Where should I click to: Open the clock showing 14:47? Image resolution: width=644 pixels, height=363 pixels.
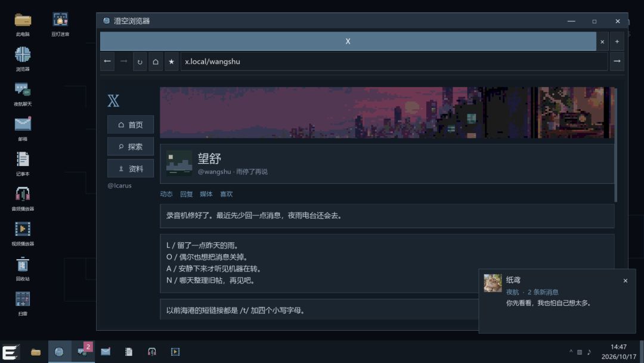click(x=618, y=352)
